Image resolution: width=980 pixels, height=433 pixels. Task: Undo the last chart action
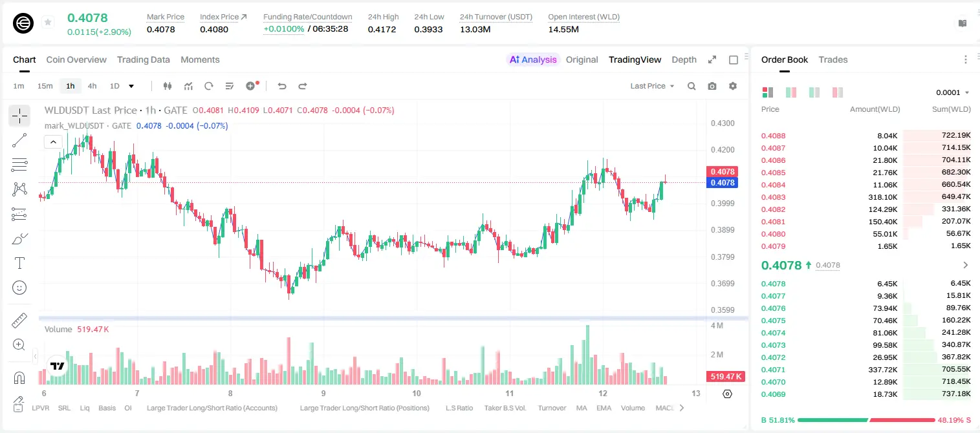pos(282,86)
